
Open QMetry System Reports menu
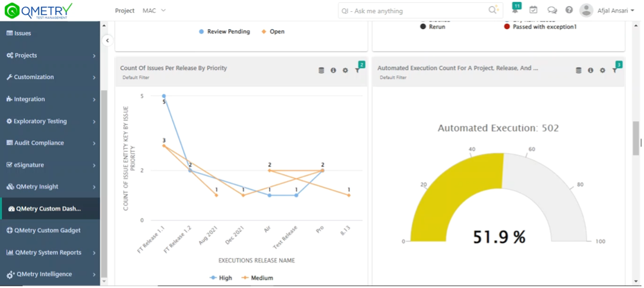click(50, 253)
